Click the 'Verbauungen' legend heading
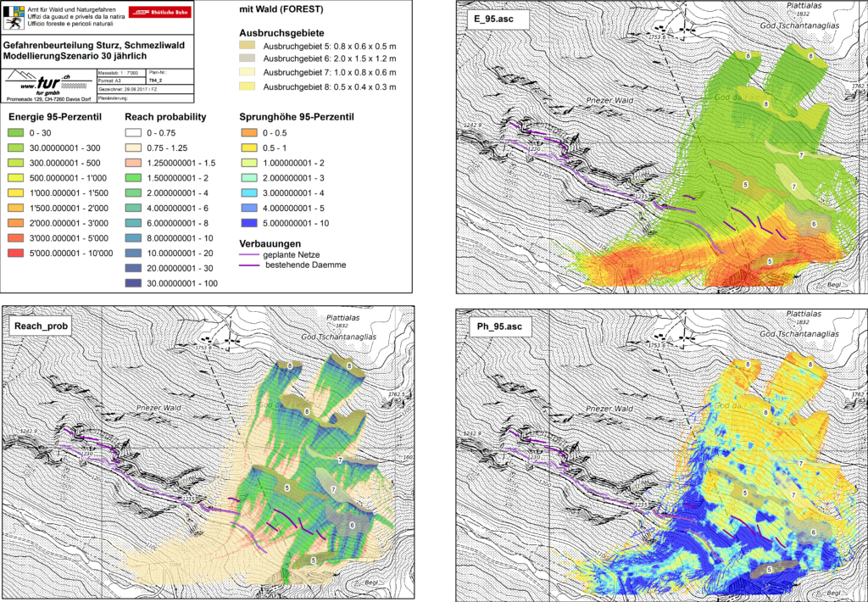 [x=270, y=243]
